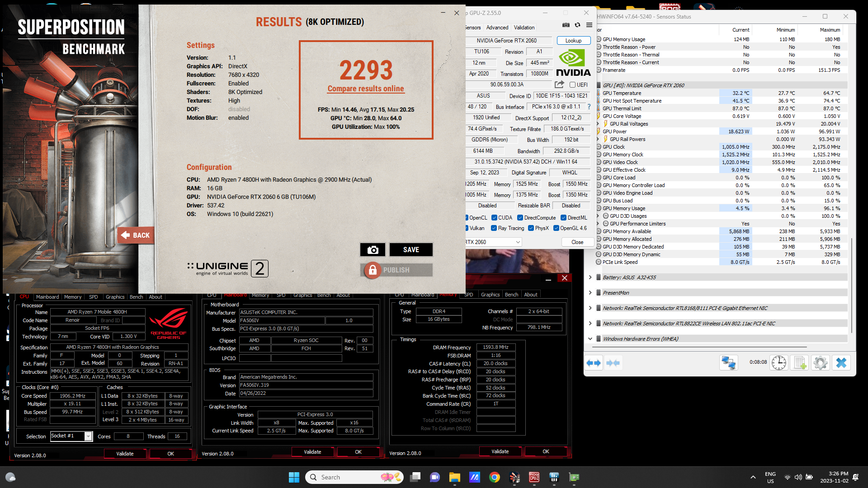The image size is (868, 488).
Task: Click the taskbar clock showing 3:26 PM
Action: pyautogui.click(x=834, y=477)
